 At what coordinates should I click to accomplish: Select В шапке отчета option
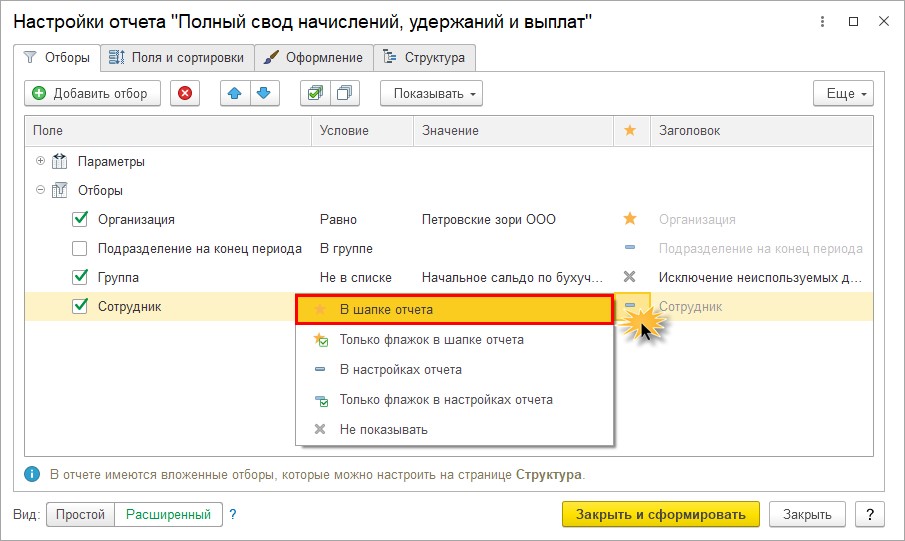pyautogui.click(x=454, y=309)
